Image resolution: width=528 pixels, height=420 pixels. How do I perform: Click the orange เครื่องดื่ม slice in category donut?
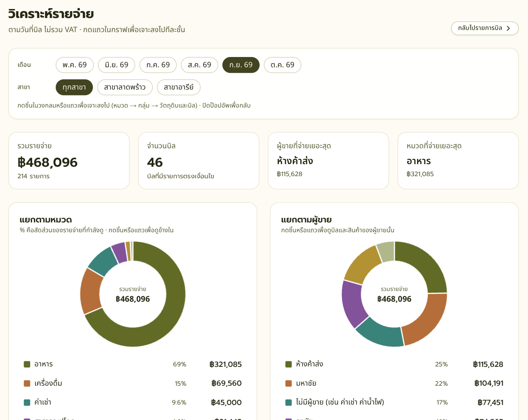click(91, 291)
